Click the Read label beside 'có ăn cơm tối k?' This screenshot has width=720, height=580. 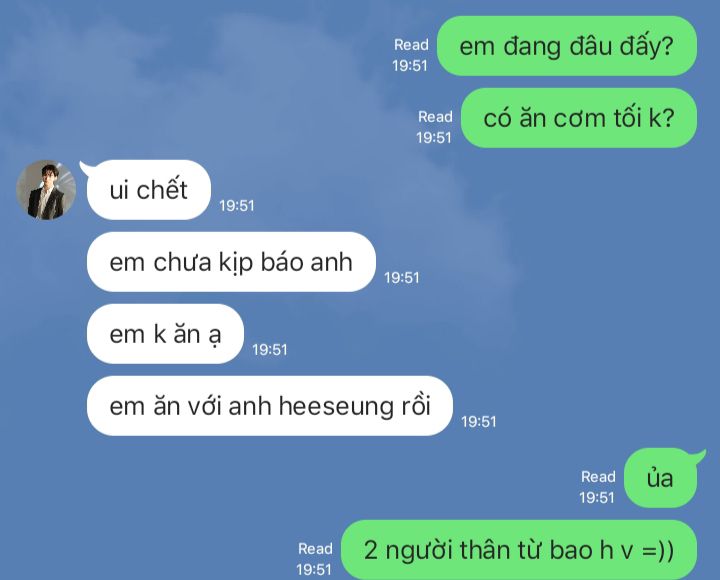(x=435, y=117)
